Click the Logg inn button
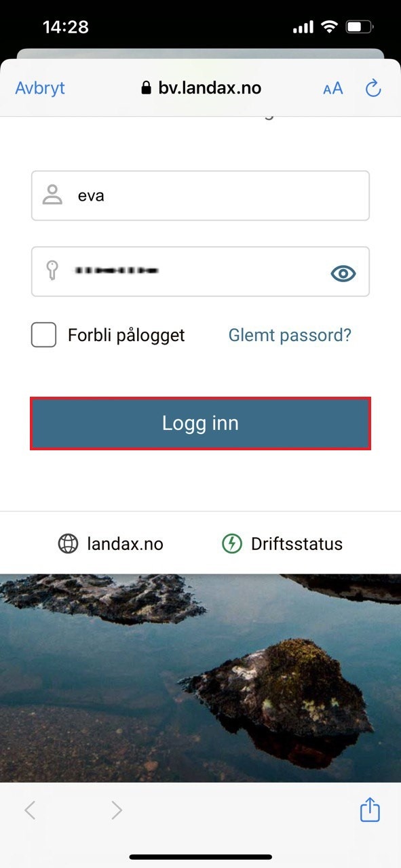 tap(200, 424)
